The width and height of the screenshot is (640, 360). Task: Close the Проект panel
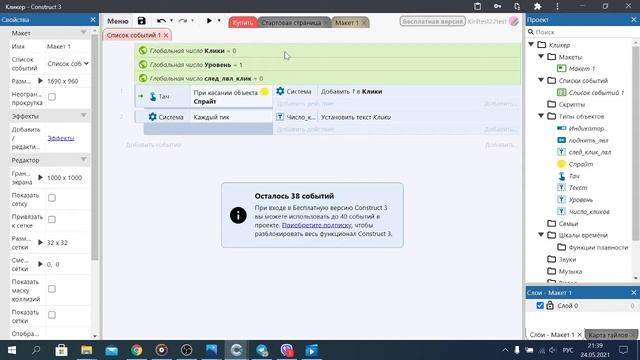pos(633,20)
